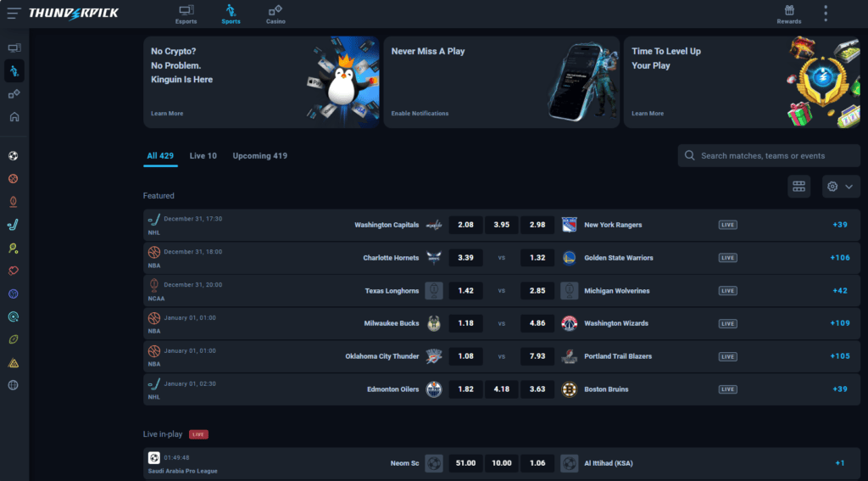Viewport: 868px width, 481px height.
Task: Click Saudi Arabia Pro League label
Action: coord(183,471)
